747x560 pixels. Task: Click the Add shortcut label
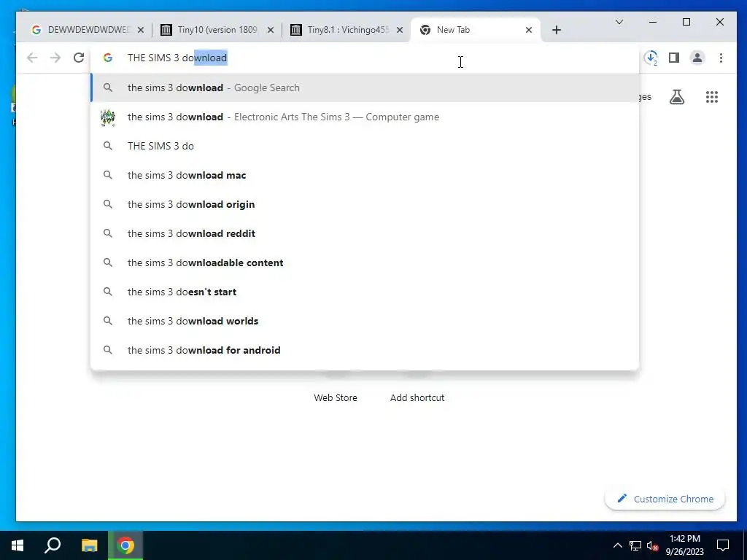pyautogui.click(x=417, y=397)
